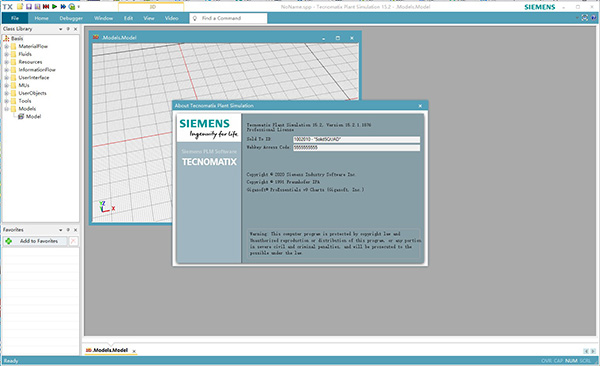Select the 3D contextual tab in title bar

click(151, 7)
